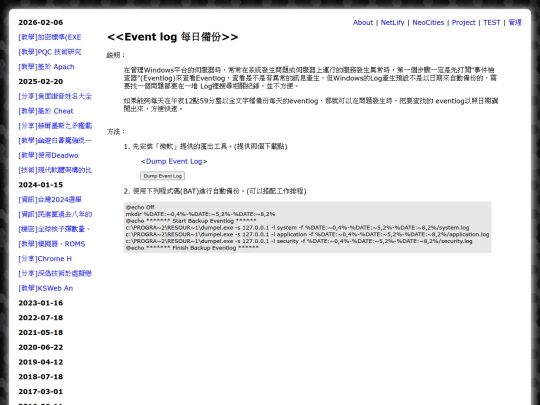
Task: Go to the Project page
Action: click(464, 22)
